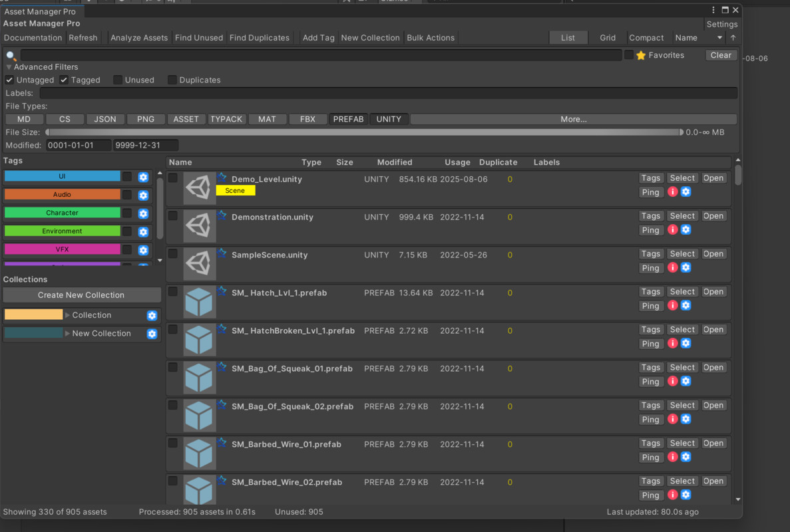The image size is (790, 532).
Task: Check the row checkbox for SM_Hatch_Lvl_1.prefab
Action: point(173,293)
